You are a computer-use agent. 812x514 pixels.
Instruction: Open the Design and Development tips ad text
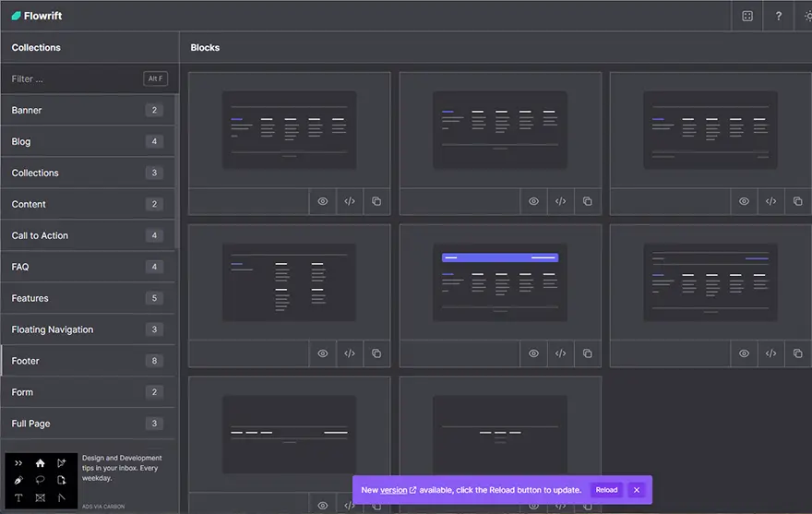tap(122, 468)
